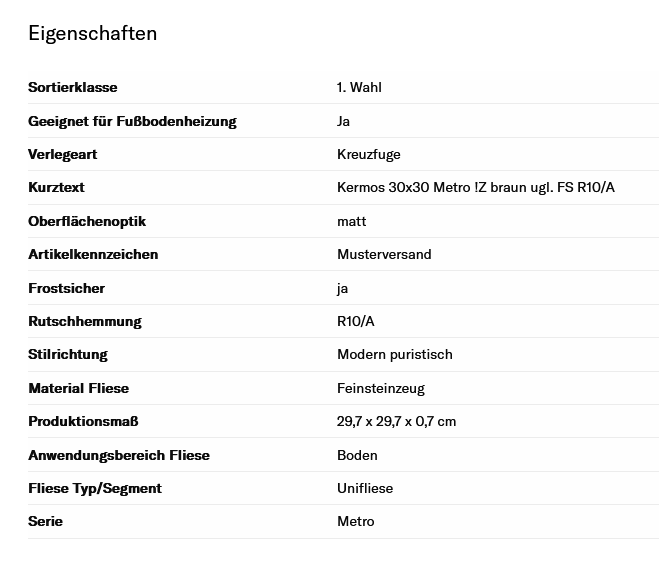Select the 'Kermos 30x30 Metro' short text

point(475,187)
